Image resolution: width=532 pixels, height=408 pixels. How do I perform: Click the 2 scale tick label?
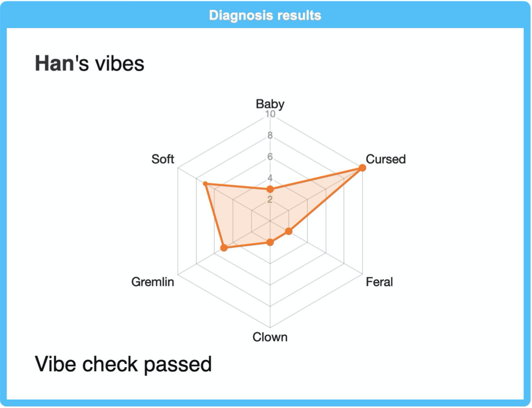pos(270,200)
